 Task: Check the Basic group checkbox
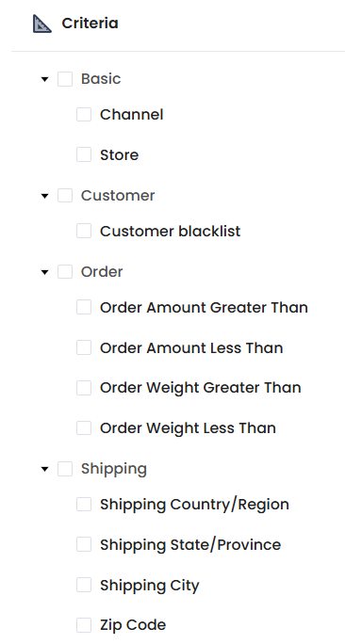tap(65, 79)
